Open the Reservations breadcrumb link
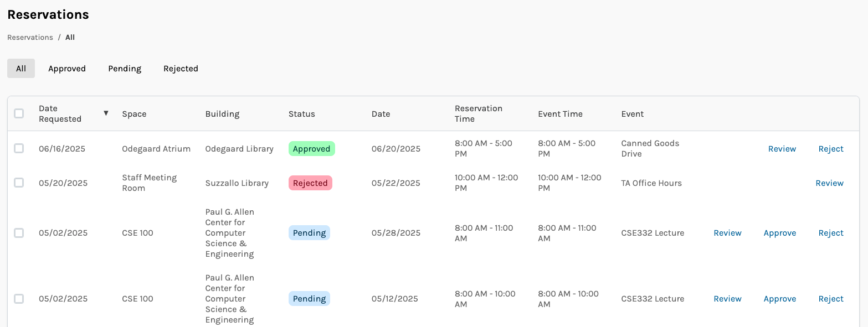Viewport: 868px width, 327px height. pos(30,37)
